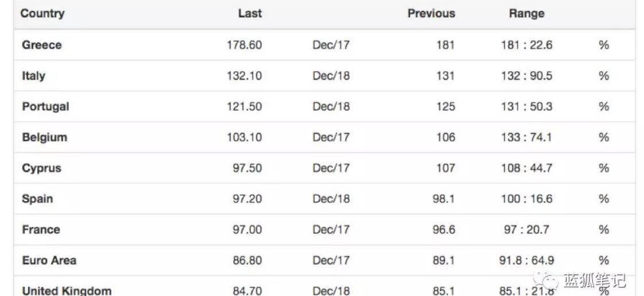Click France's last value 97.00
This screenshot has width=644, height=296.
point(247,230)
